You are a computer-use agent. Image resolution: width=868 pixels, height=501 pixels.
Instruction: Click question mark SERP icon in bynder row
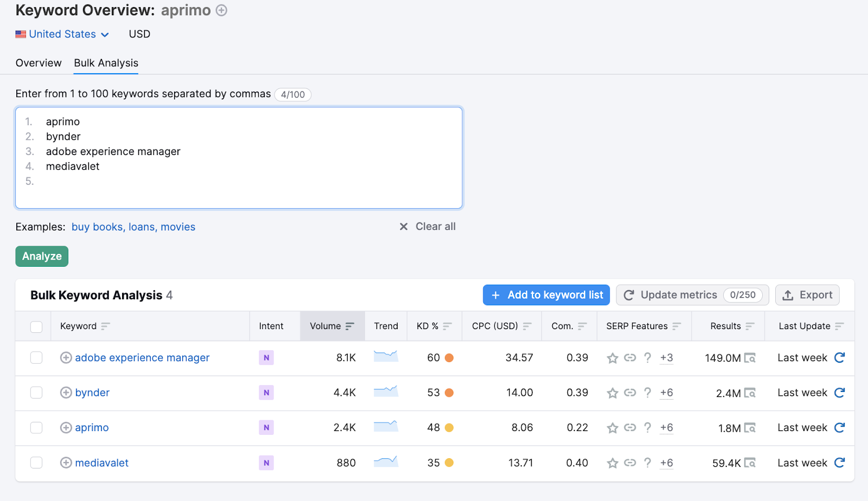[x=647, y=393]
